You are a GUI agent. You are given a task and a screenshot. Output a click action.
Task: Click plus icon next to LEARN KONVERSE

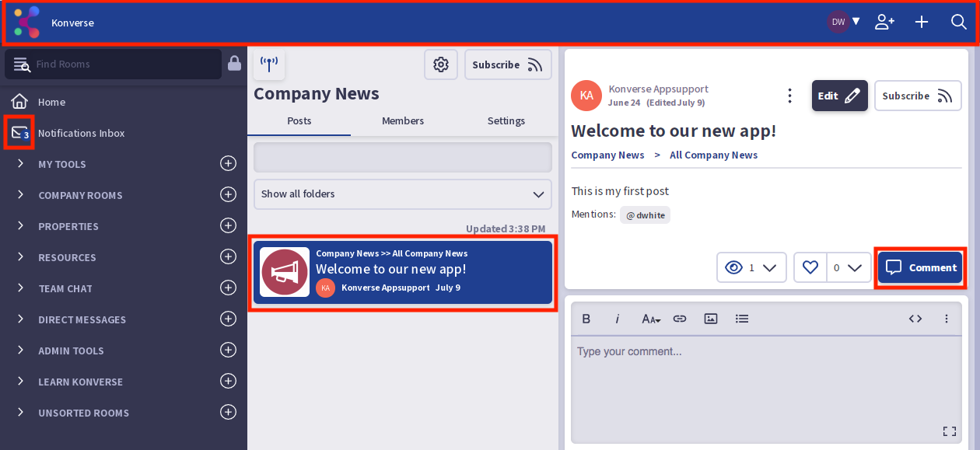click(x=228, y=381)
